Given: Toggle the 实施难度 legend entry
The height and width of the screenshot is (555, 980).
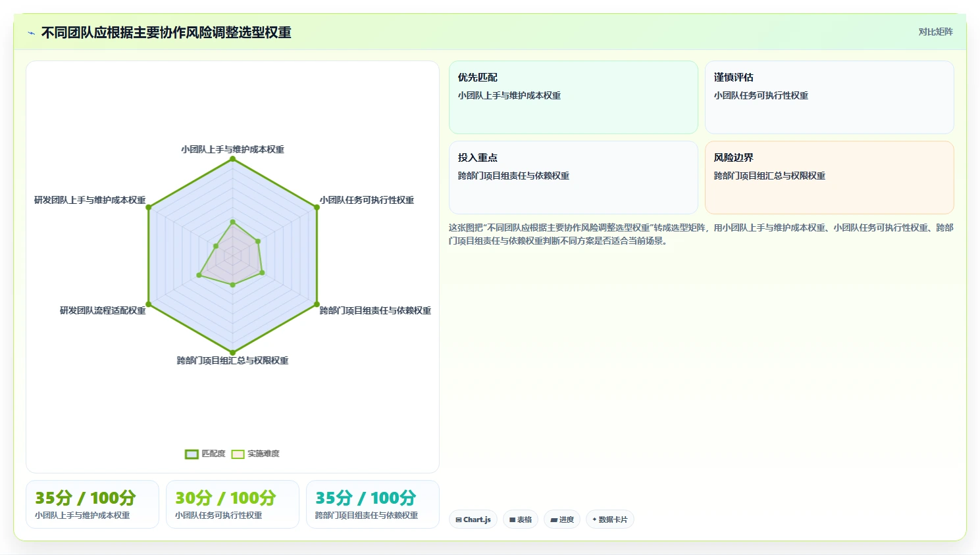Looking at the screenshot, I should pyautogui.click(x=255, y=454).
